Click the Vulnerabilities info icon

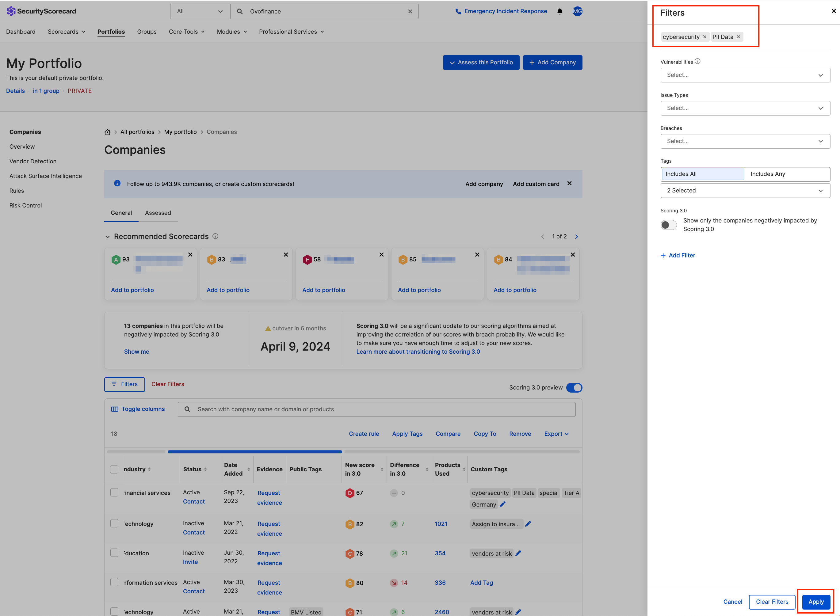click(x=697, y=62)
